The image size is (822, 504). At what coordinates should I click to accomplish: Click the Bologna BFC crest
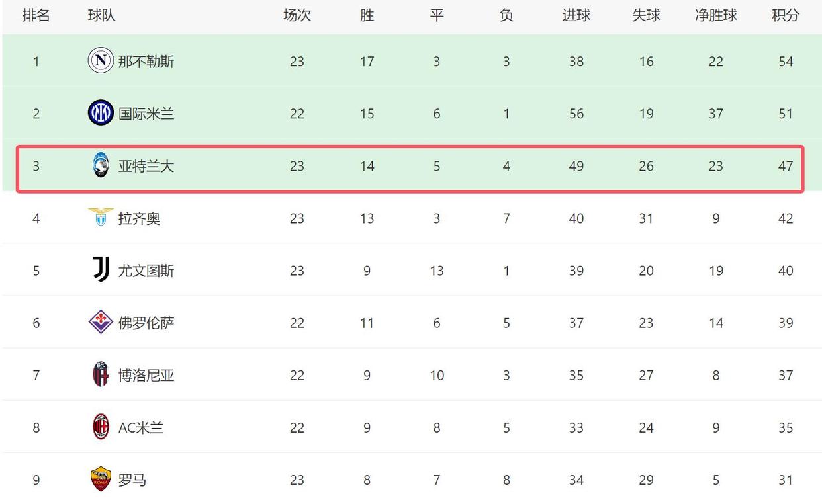(x=101, y=374)
